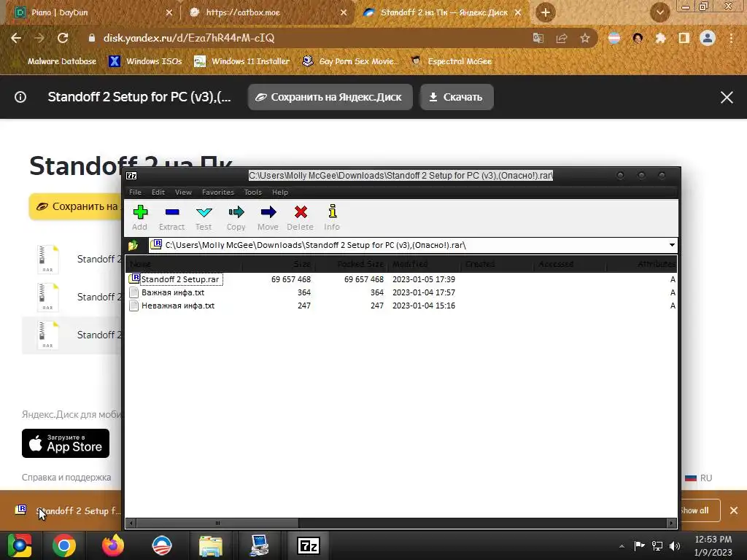
Task: Click the address bar URL
Action: [x=189, y=38]
